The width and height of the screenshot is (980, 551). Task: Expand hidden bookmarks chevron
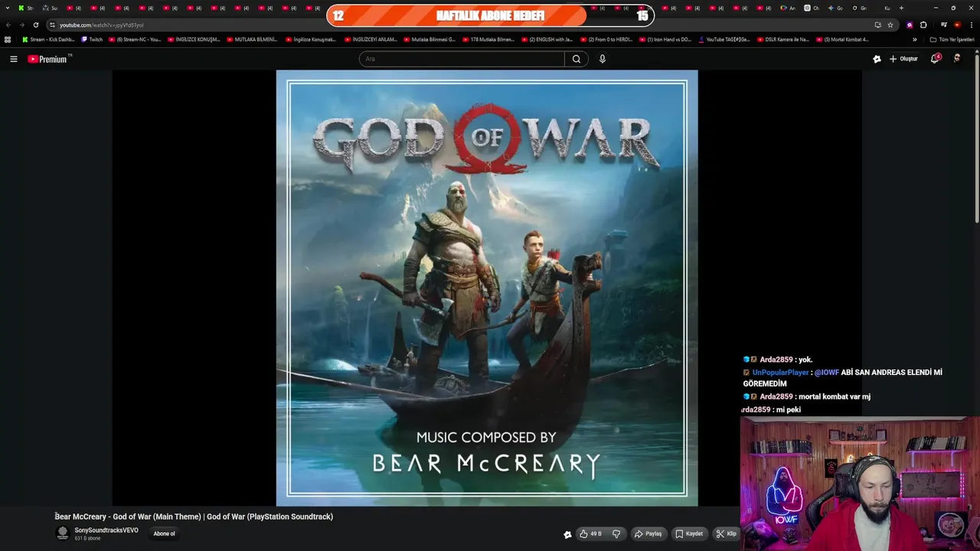[914, 39]
